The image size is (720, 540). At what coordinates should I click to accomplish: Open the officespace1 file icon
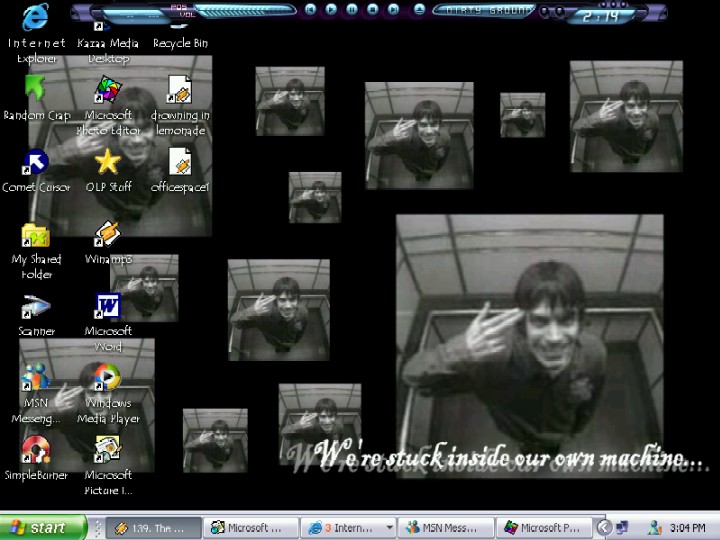pyautogui.click(x=180, y=162)
